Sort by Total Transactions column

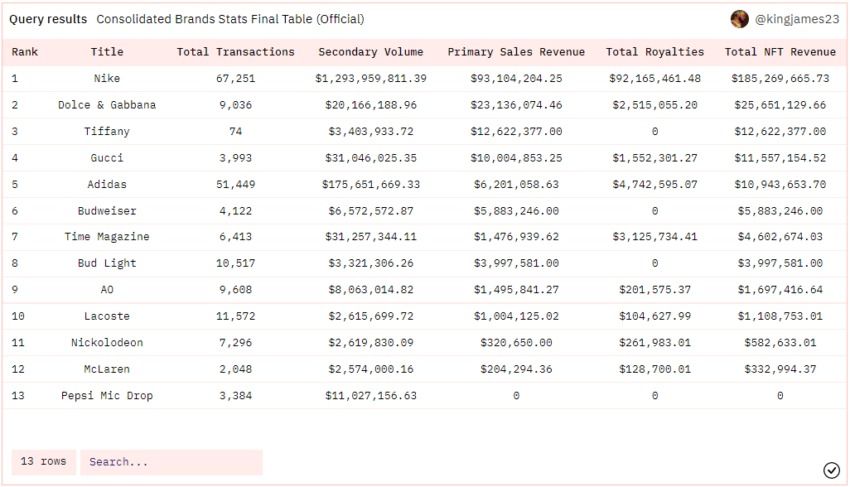[235, 52]
